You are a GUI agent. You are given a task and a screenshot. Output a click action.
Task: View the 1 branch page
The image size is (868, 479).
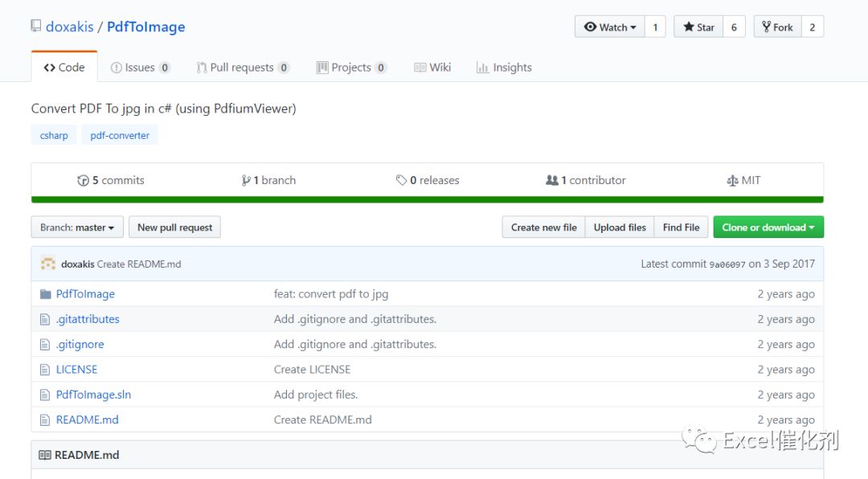click(268, 181)
